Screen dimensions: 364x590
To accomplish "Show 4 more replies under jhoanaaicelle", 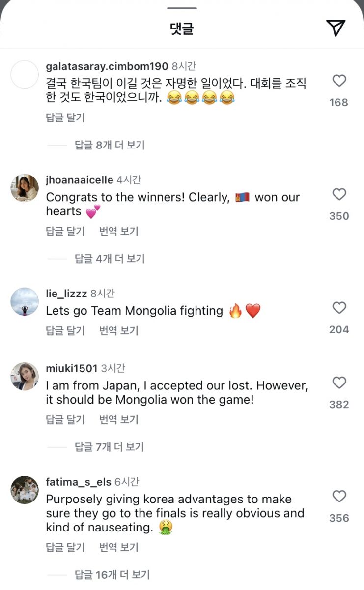I will point(110,259).
